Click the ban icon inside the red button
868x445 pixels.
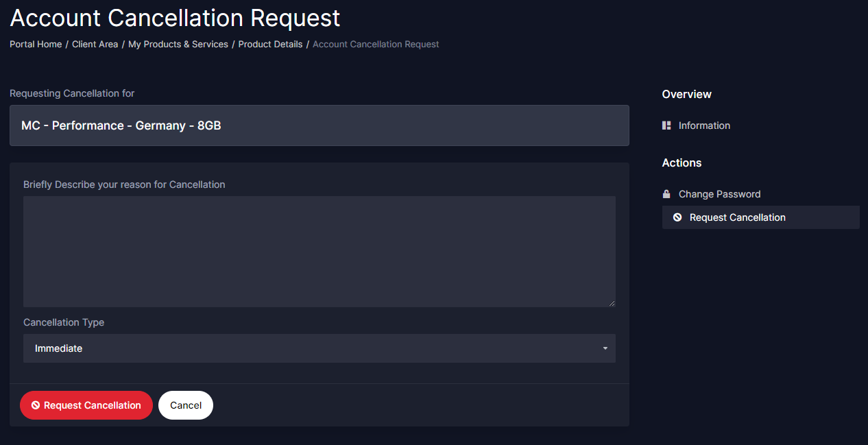click(36, 405)
